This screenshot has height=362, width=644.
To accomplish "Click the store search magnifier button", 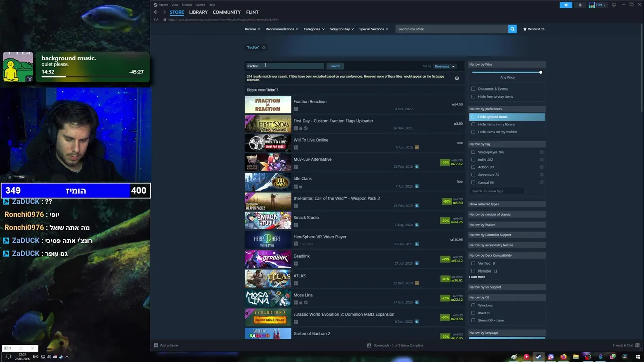I will [x=512, y=29].
